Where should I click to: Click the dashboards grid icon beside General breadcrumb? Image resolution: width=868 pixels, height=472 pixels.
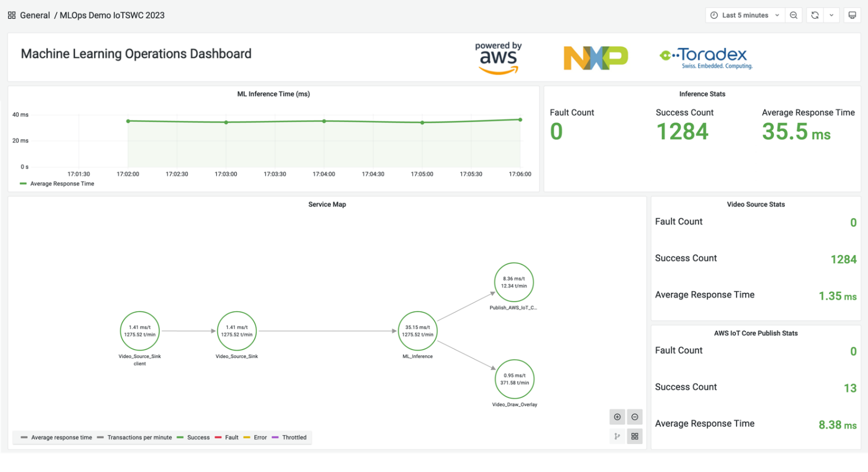click(11, 15)
